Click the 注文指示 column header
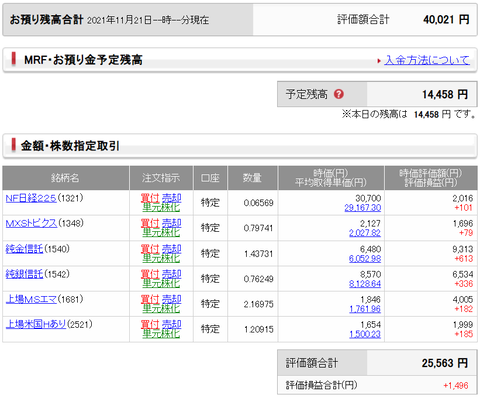The width and height of the screenshot is (480, 398). click(161, 178)
